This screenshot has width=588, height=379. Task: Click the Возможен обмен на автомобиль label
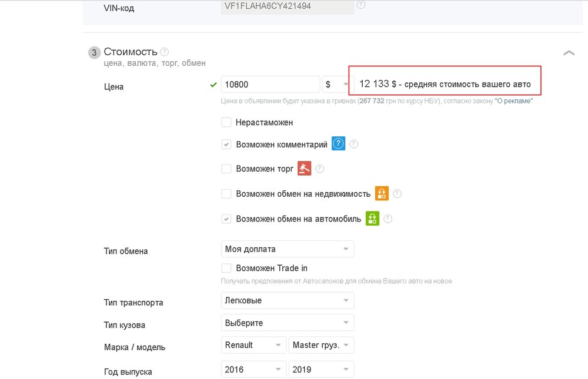299,219
